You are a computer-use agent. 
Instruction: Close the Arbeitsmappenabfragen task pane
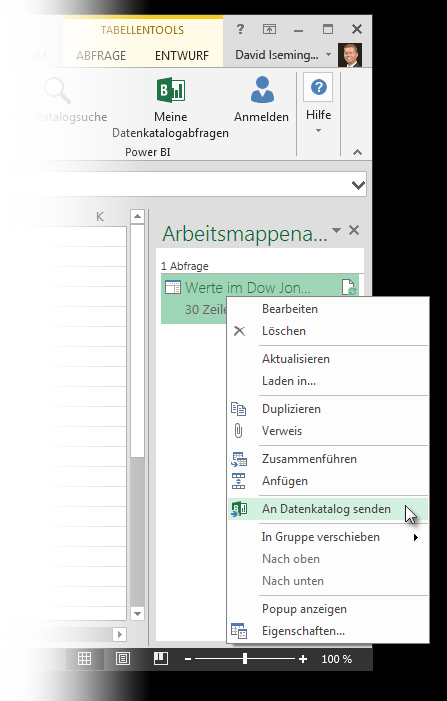tap(354, 230)
